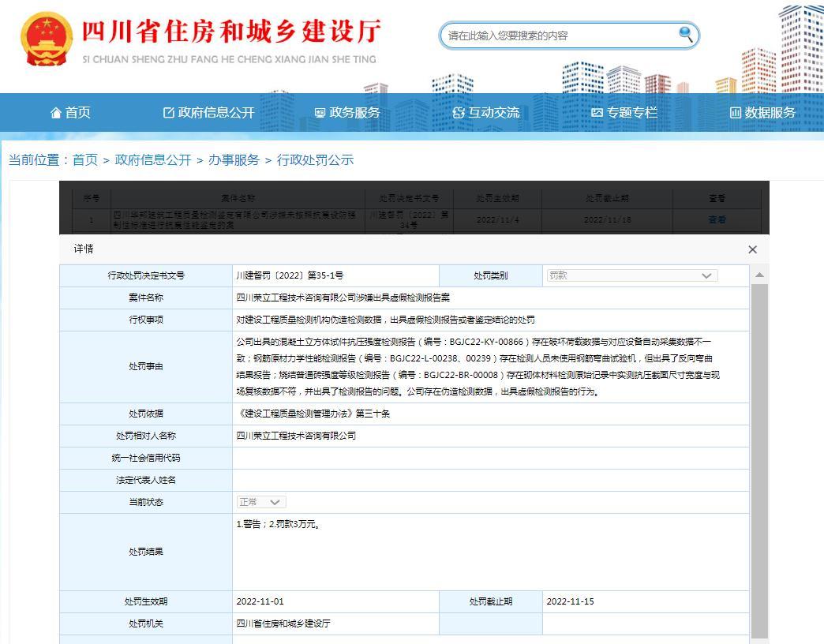
Task: Click the dialog vertical scrollbar track
Action: coord(759,462)
